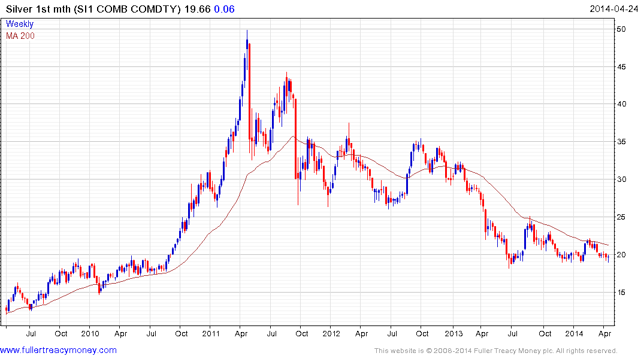Click the MA 200 legend label
The height and width of the screenshot is (359, 644).
click(20, 36)
